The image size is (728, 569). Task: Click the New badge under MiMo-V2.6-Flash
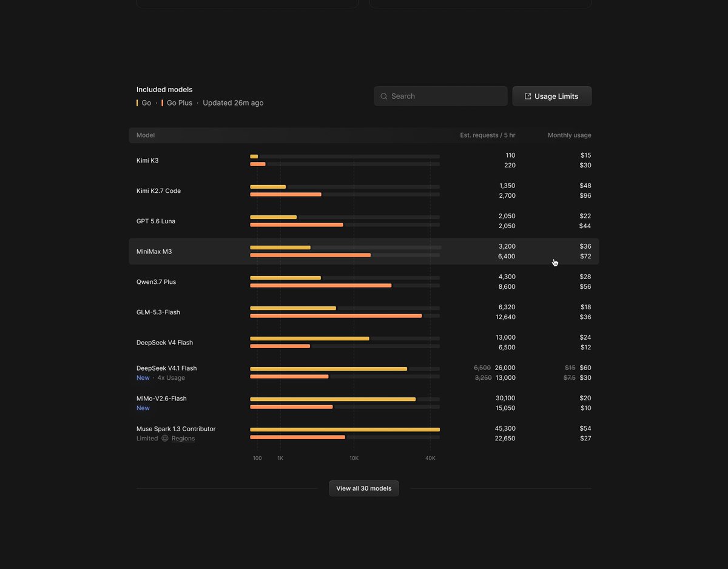tap(143, 408)
